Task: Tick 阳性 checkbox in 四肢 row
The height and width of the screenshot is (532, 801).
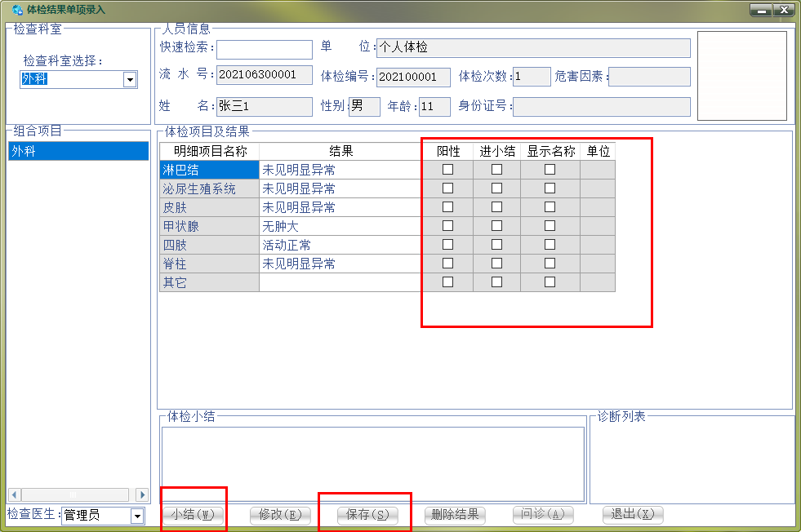Action: click(x=447, y=245)
